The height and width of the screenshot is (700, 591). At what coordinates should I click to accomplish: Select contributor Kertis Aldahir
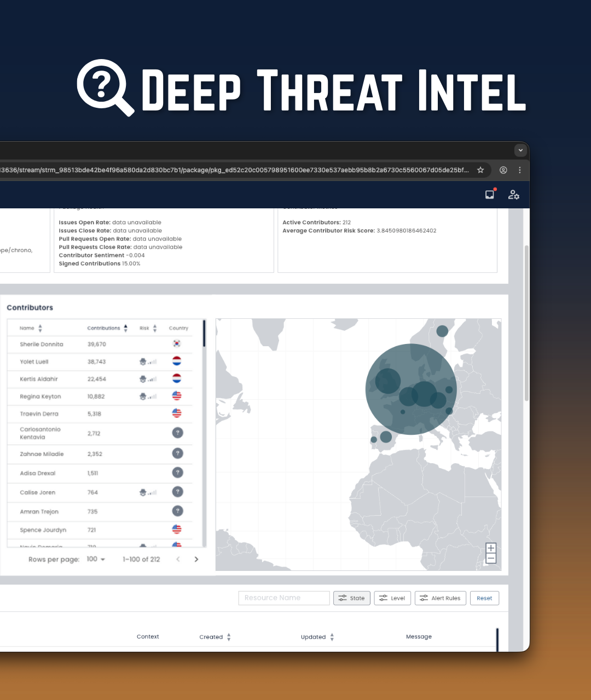(x=39, y=379)
